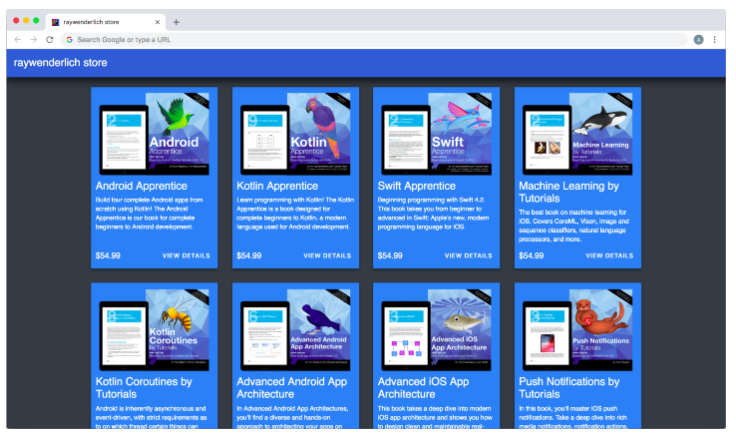Open the Advanced Android App Architecture cover

tap(295, 330)
